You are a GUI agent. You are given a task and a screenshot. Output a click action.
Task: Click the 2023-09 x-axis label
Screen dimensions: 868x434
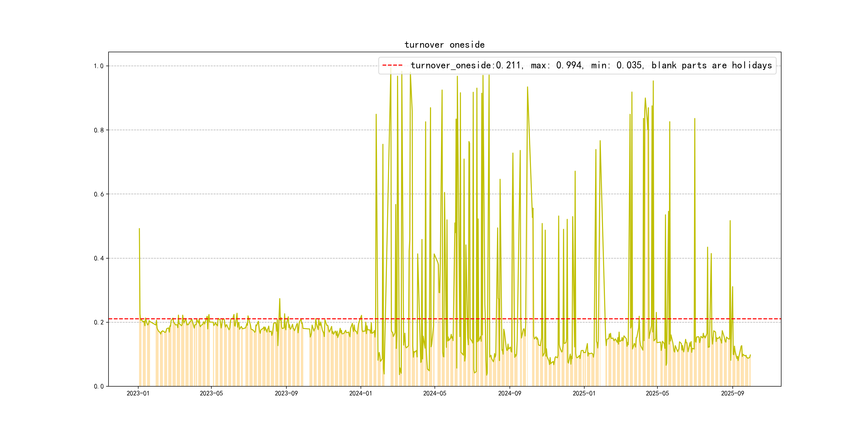286,393
